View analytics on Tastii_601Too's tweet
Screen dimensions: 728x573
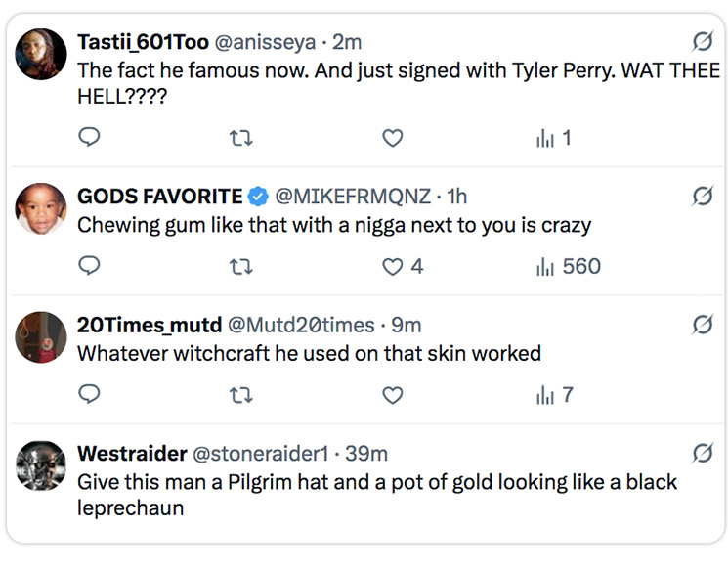click(x=553, y=138)
